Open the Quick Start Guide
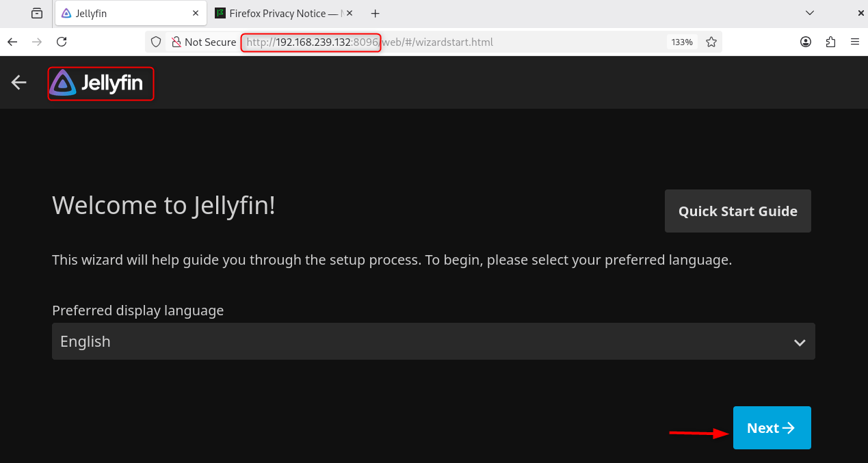The image size is (868, 463). click(737, 211)
